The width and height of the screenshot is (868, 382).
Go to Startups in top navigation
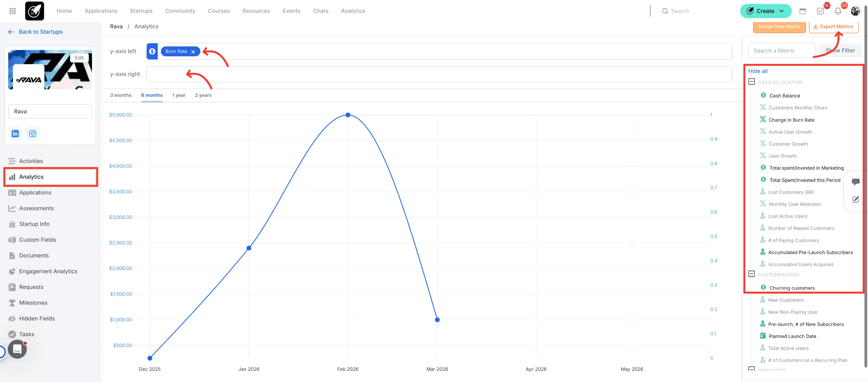[x=141, y=11]
